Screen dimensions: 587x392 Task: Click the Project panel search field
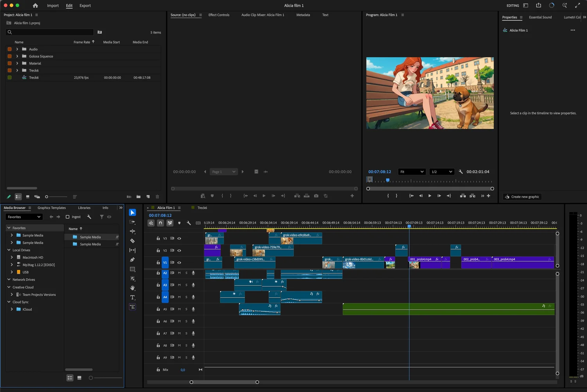click(50, 32)
